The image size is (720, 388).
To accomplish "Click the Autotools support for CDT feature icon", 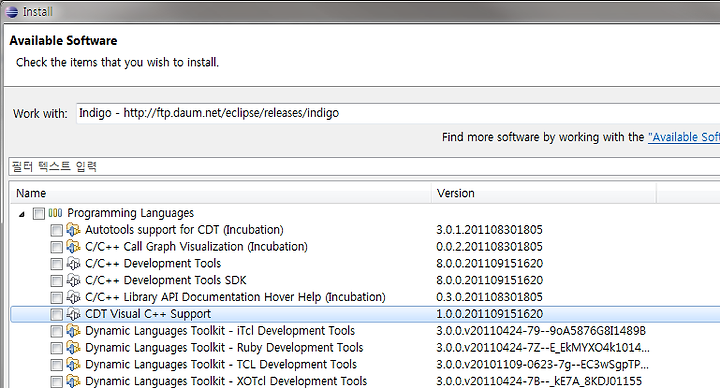I will [x=73, y=230].
